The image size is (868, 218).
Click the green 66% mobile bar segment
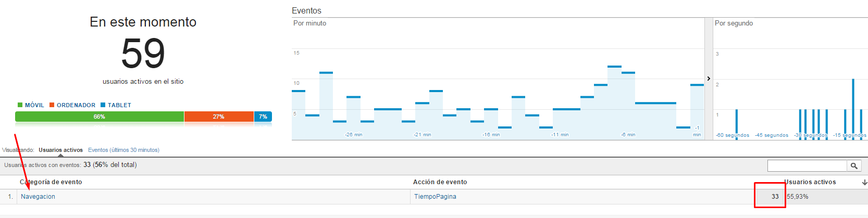point(100,117)
